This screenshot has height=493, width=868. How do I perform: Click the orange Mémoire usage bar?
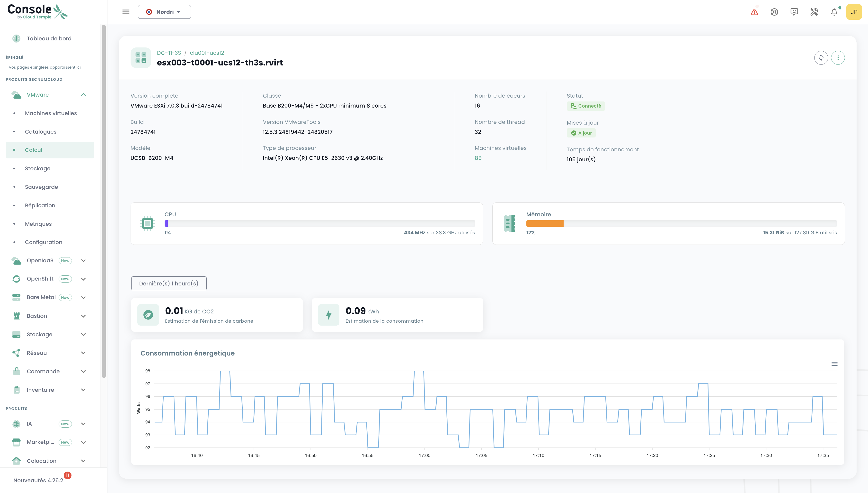545,223
